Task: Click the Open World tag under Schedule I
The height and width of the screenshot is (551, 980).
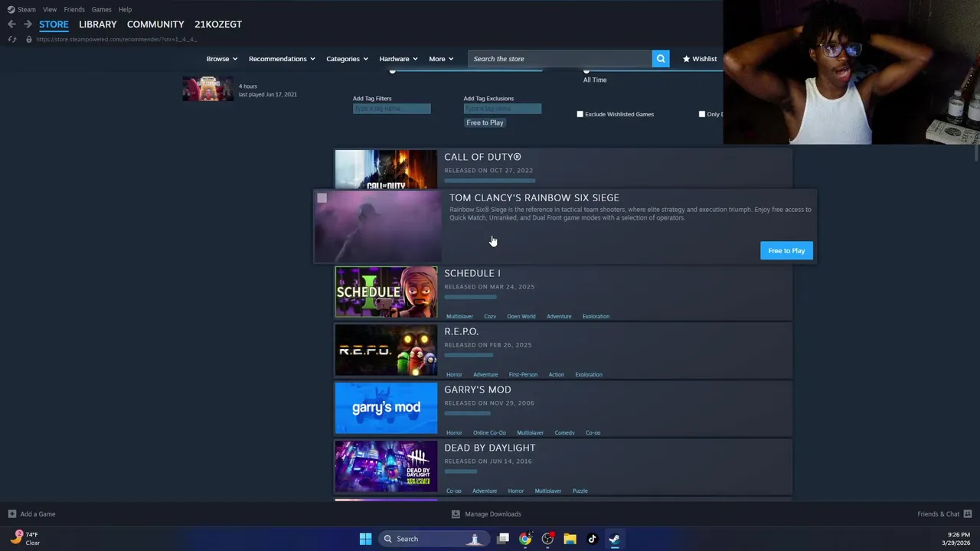Action: pyautogui.click(x=521, y=316)
